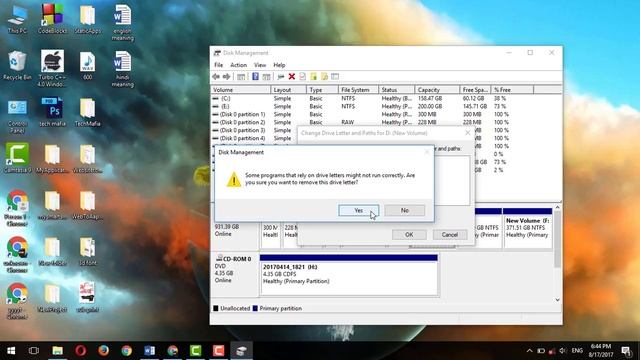Image resolution: width=640 pixels, height=360 pixels.
Task: Sort by File System column header
Action: click(x=358, y=90)
